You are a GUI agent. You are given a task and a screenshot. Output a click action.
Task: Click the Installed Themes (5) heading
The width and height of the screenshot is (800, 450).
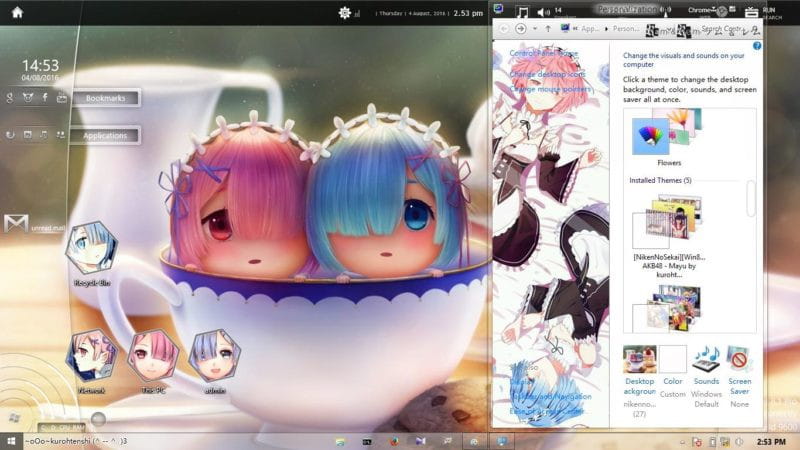pyautogui.click(x=660, y=180)
